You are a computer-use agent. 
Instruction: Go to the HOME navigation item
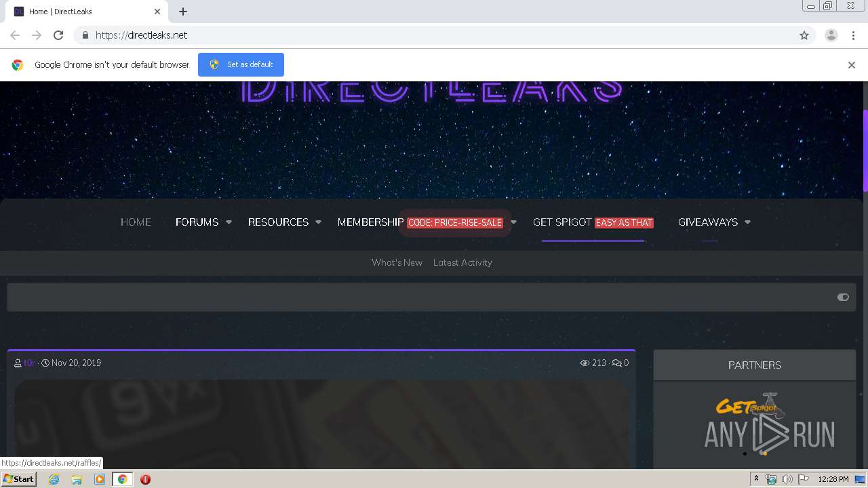coord(136,222)
